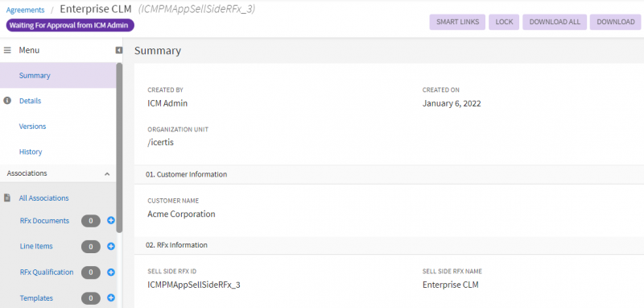Click the Menu label text
The width and height of the screenshot is (644, 308).
[x=29, y=50]
